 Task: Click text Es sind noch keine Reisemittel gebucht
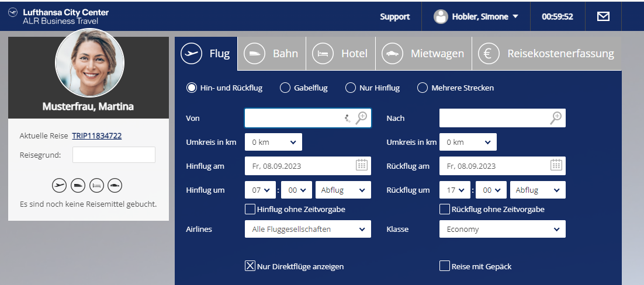[88, 204]
